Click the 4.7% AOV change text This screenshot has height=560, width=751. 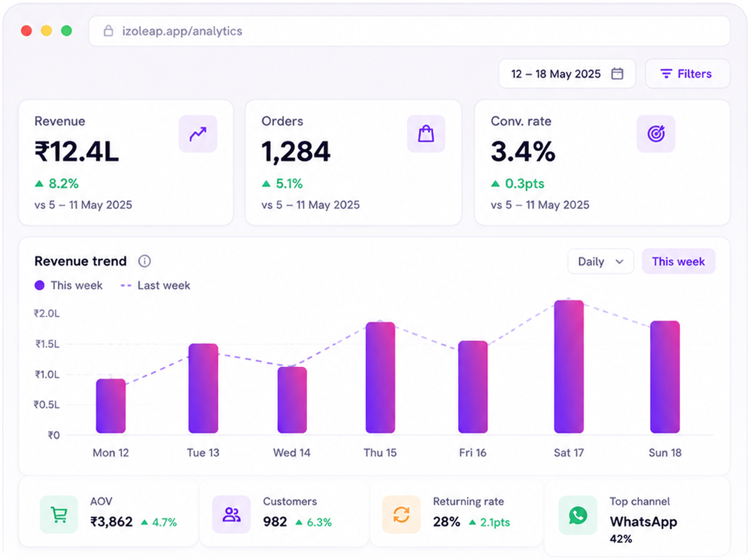click(x=164, y=522)
